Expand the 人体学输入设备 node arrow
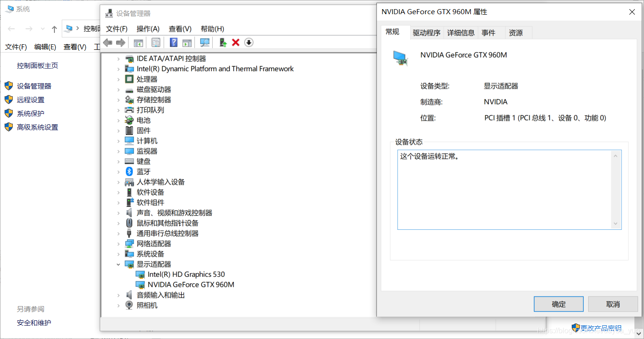Image resolution: width=644 pixels, height=339 pixels. (x=118, y=182)
